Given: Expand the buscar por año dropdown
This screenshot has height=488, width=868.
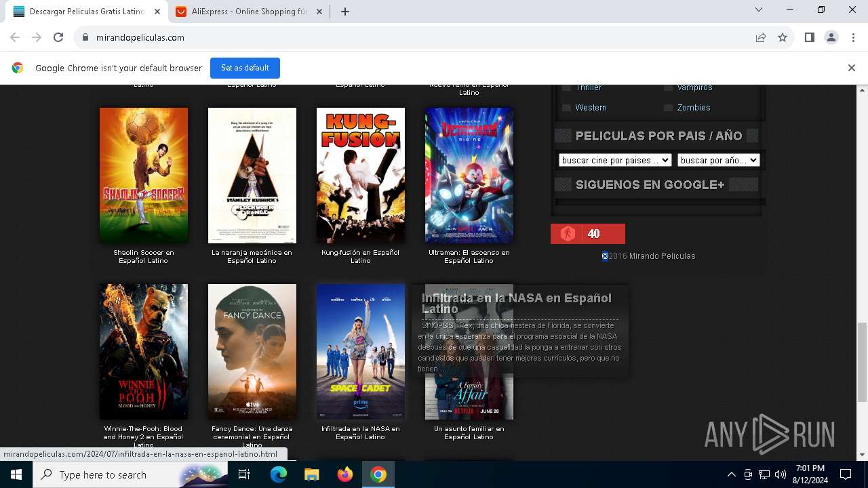Looking at the screenshot, I should pos(718,161).
